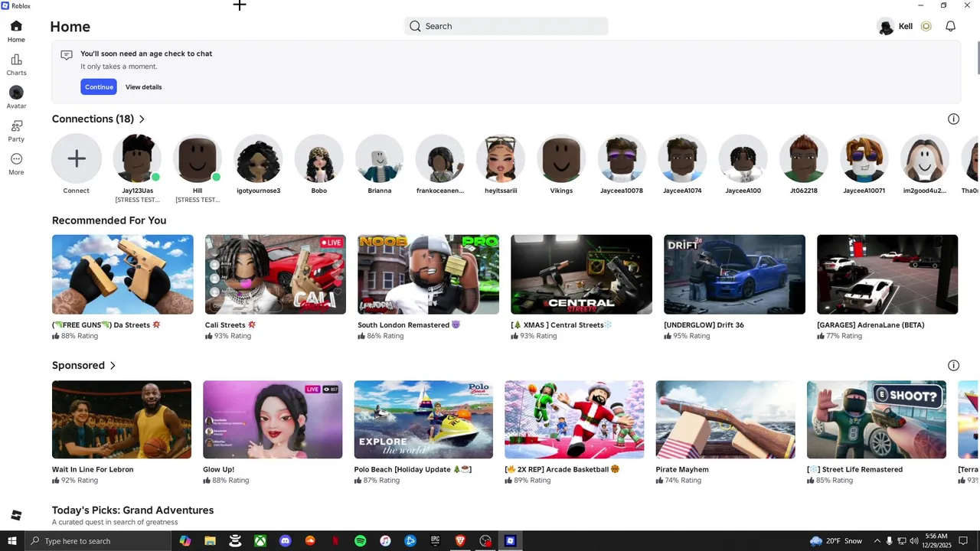Expand the Sponsored section chevron

[113, 366]
